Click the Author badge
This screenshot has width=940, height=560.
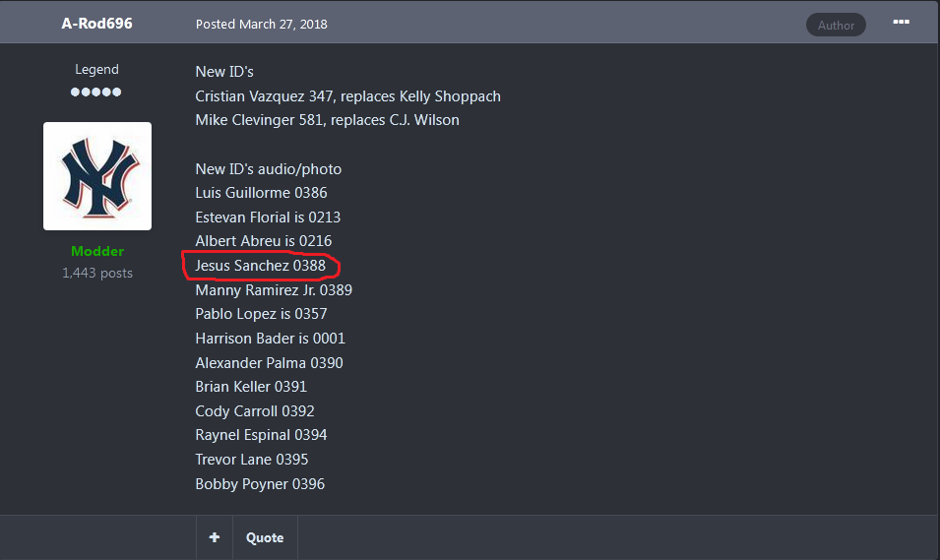(x=836, y=26)
